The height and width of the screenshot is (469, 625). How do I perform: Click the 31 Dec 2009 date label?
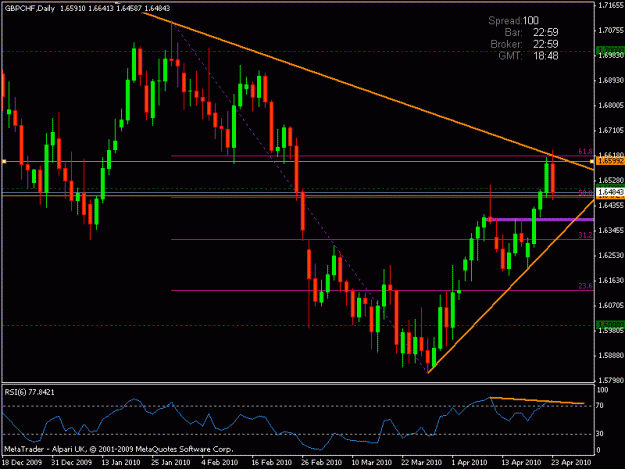tap(72, 463)
